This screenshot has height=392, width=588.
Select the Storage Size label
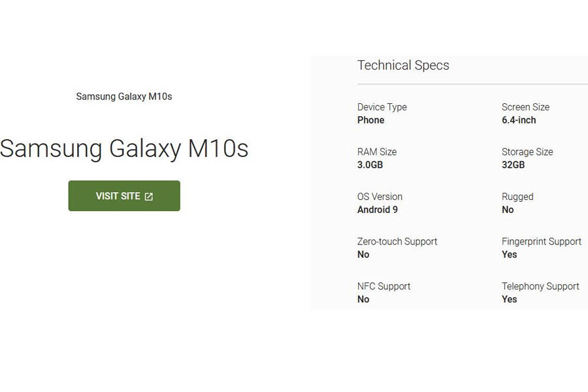click(527, 152)
